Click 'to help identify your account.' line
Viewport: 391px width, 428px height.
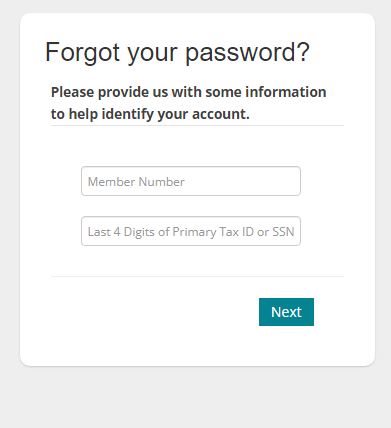click(x=150, y=114)
